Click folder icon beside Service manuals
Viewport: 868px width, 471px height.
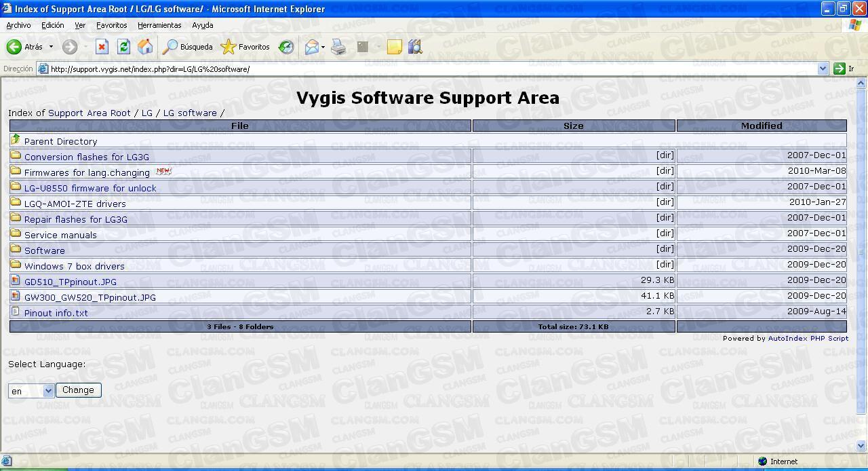16,233
